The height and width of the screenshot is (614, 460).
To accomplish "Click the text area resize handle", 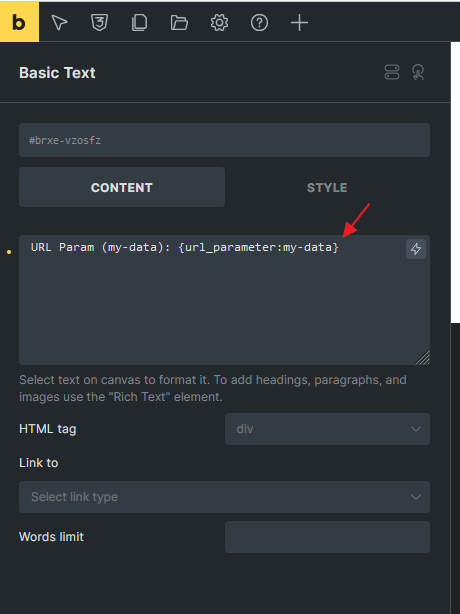I will (423, 358).
